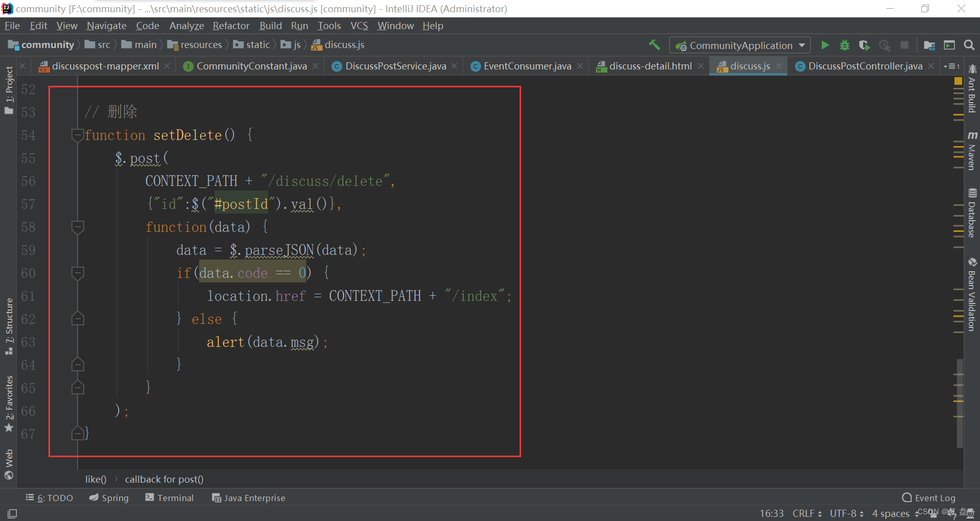Viewport: 980px width, 521px height.
Task: Click resources breadcrumb in navigation bar
Action: pyautogui.click(x=195, y=45)
